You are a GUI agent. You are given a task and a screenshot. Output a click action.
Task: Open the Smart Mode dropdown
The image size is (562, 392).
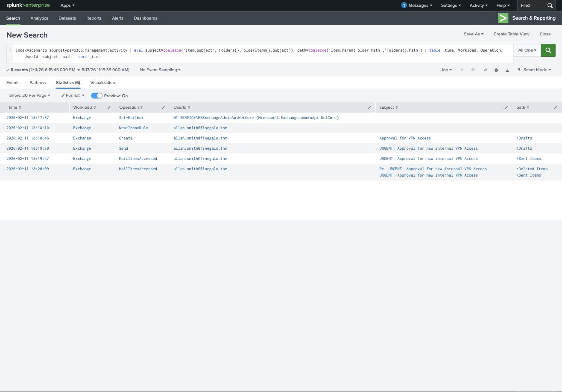(x=534, y=70)
